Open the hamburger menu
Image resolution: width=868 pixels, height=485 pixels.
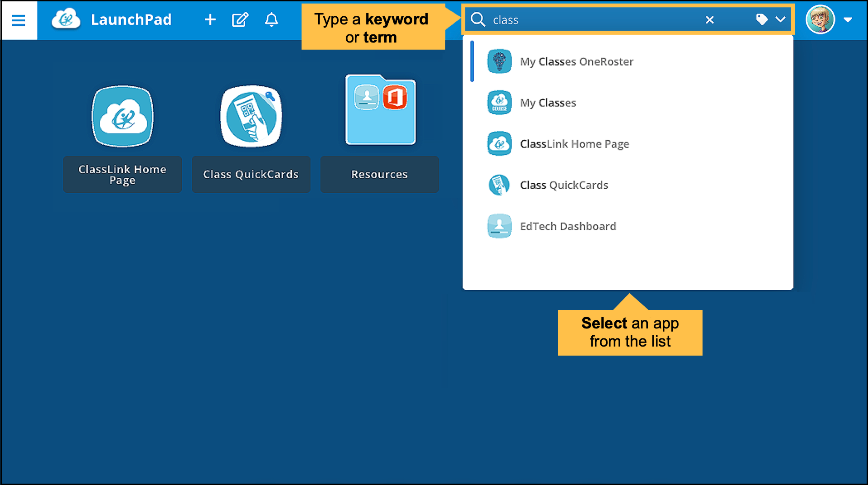pos(19,20)
